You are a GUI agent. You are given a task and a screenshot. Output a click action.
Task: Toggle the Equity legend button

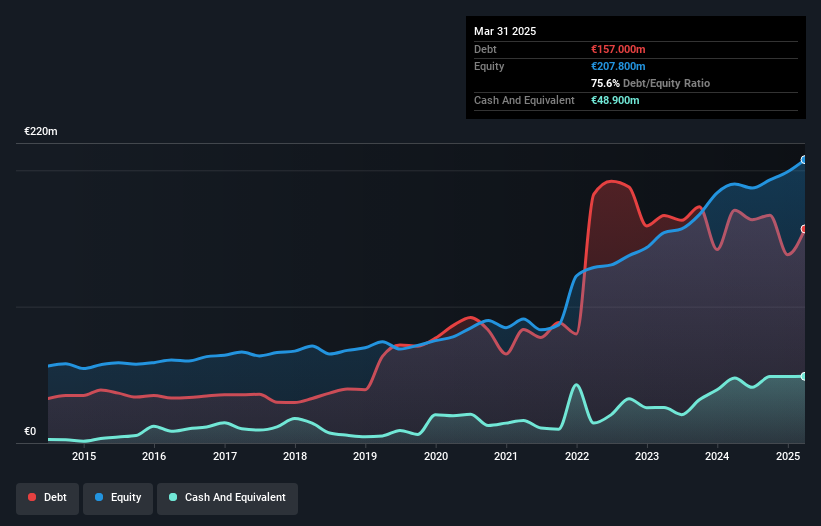click(x=118, y=498)
